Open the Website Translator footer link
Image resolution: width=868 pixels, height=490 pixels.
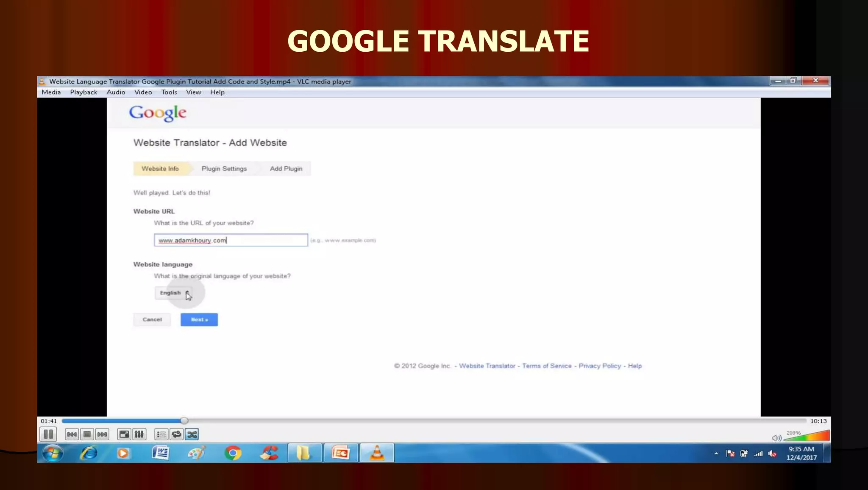click(x=487, y=366)
